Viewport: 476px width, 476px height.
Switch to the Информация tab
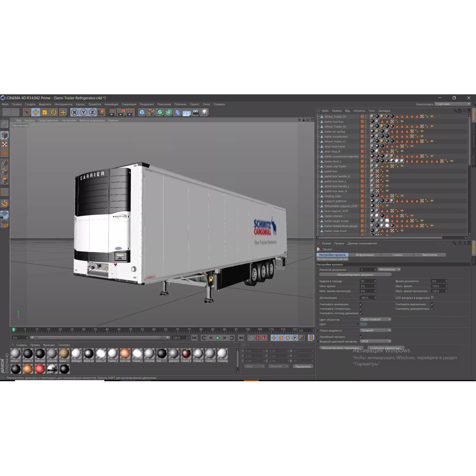click(364, 255)
